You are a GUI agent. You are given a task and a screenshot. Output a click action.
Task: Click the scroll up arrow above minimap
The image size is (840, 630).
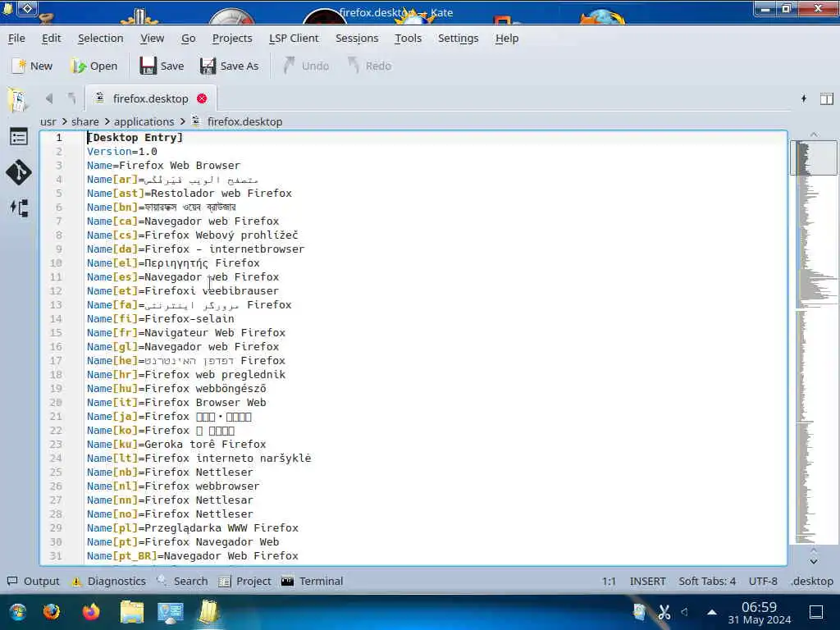point(814,135)
